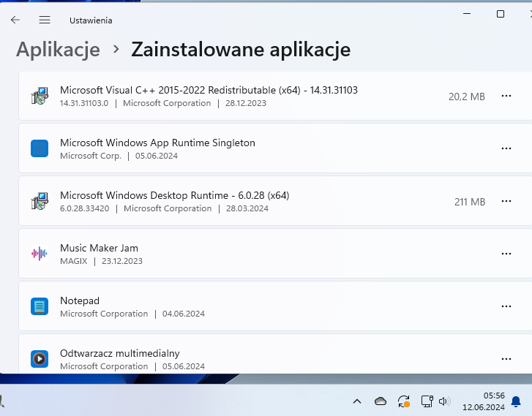The height and width of the screenshot is (416, 532).
Task: Click the Windows Desktop Runtime installer icon
Action: coord(40,201)
